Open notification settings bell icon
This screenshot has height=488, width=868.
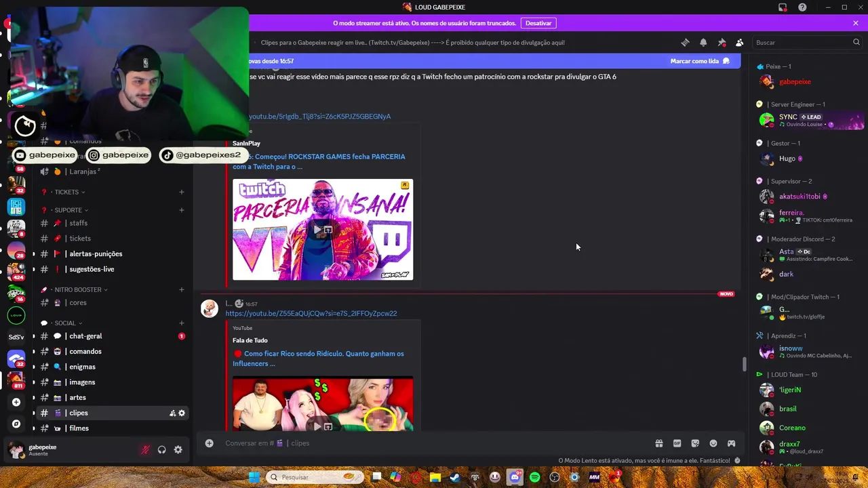703,42
